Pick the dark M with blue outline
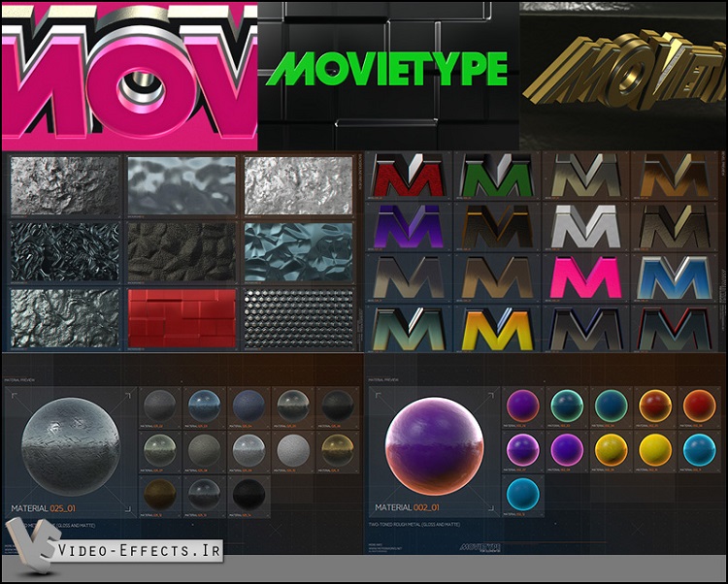Screen dimensions: 728x584 click(585, 329)
